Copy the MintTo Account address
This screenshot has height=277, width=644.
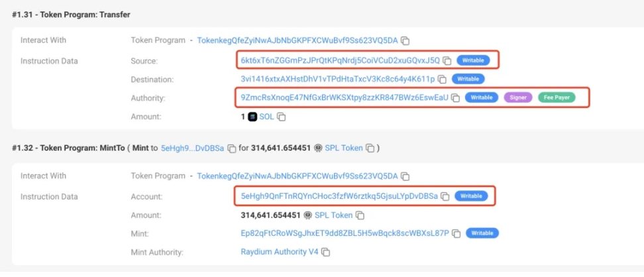tap(446, 197)
